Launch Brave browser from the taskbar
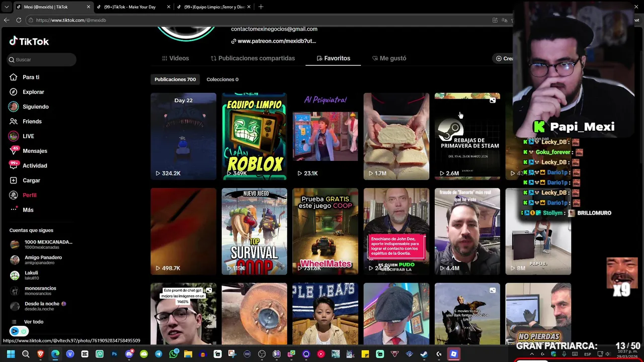Viewport: 644px width, 362px height. [x=40, y=354]
